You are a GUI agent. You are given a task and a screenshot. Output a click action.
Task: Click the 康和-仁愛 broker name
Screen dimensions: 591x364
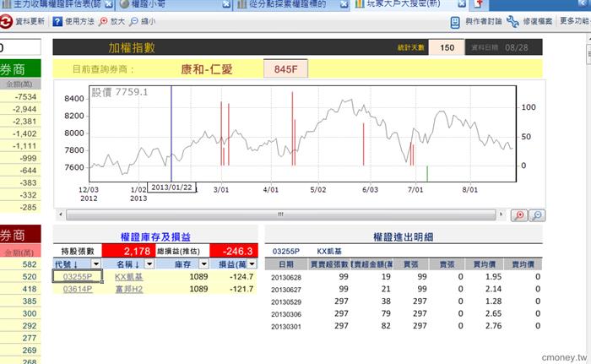coord(207,69)
